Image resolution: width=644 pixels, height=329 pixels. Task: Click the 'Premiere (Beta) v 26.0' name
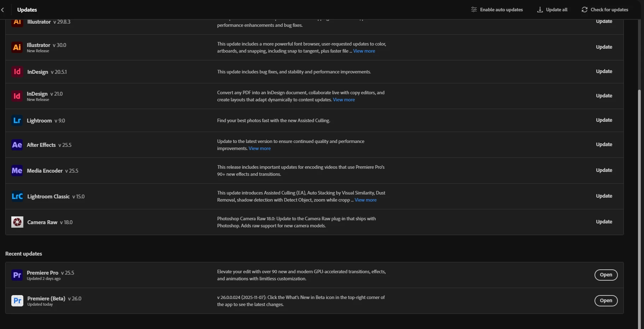point(54,299)
